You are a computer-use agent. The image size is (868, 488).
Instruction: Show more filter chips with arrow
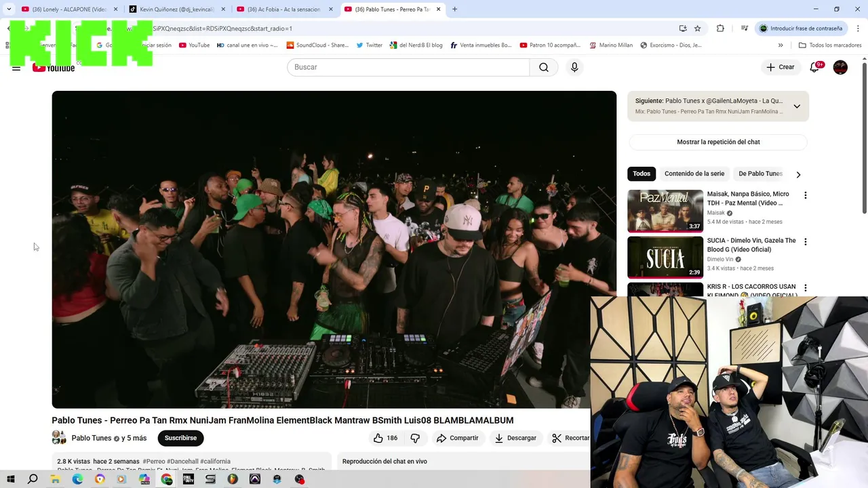(798, 174)
